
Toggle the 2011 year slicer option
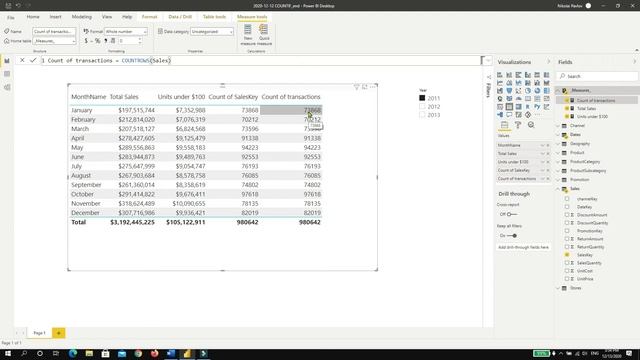422,98
